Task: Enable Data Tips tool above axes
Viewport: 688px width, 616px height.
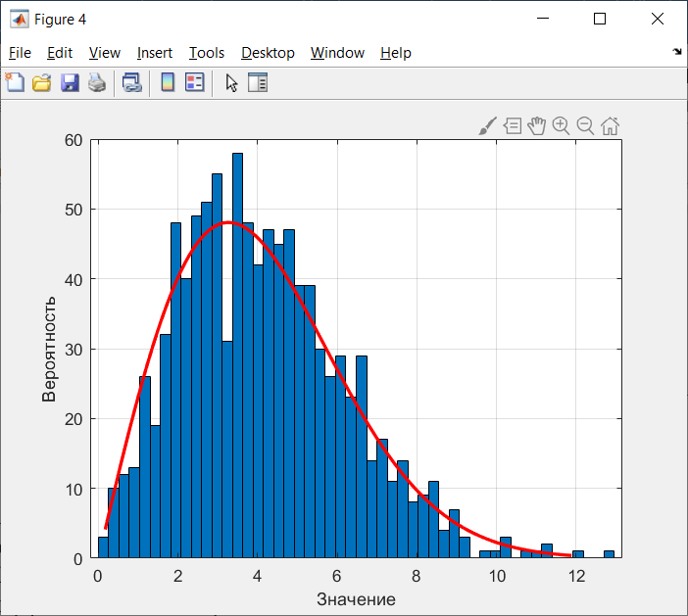Action: (513, 126)
